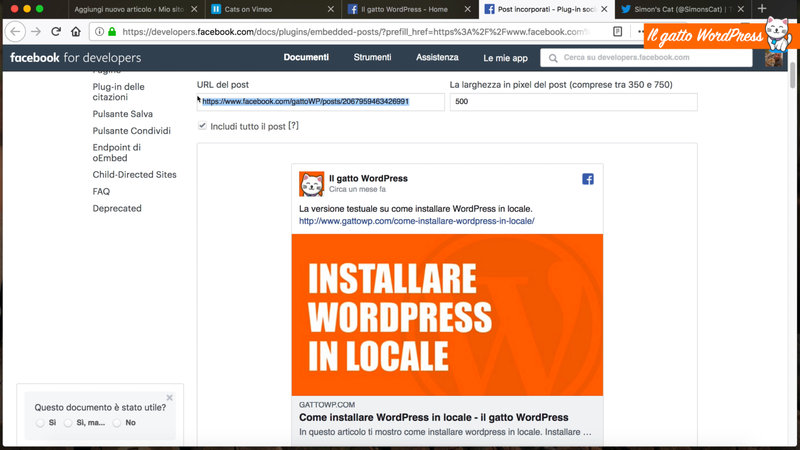
Task: Click the Facebook logo in embedded post
Action: (x=588, y=179)
